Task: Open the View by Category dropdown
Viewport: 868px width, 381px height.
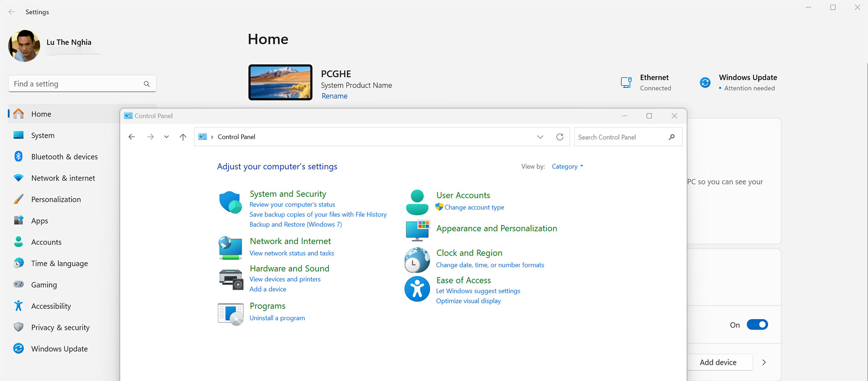Action: [x=568, y=166]
